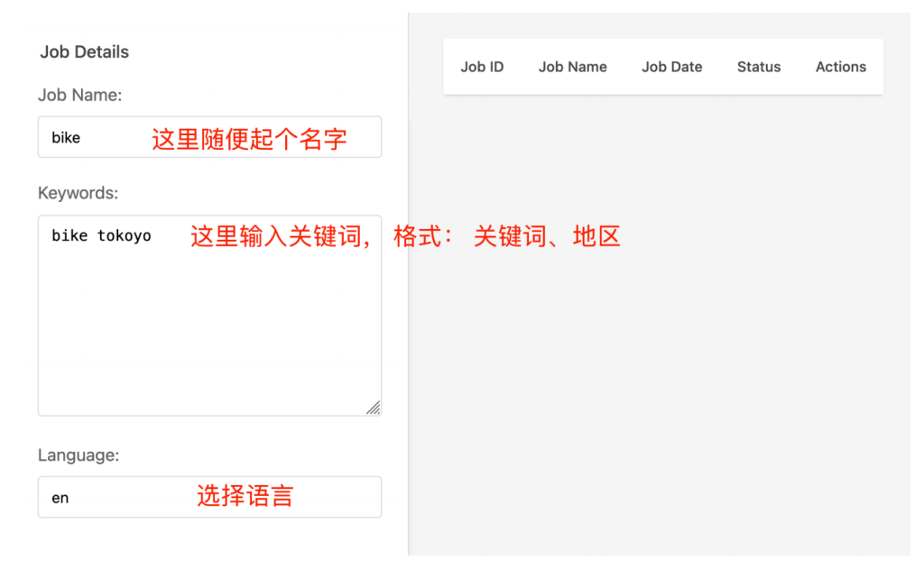Click the Job Name column header

point(572,67)
